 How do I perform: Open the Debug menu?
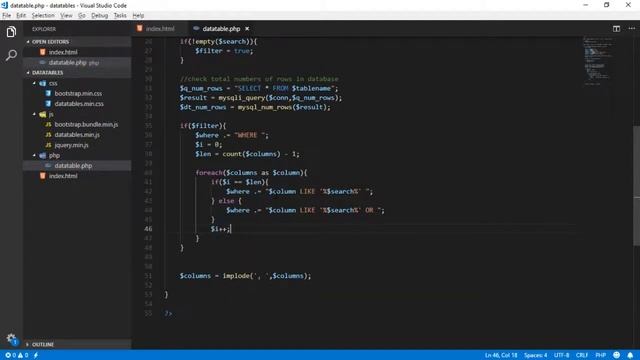coord(100,16)
